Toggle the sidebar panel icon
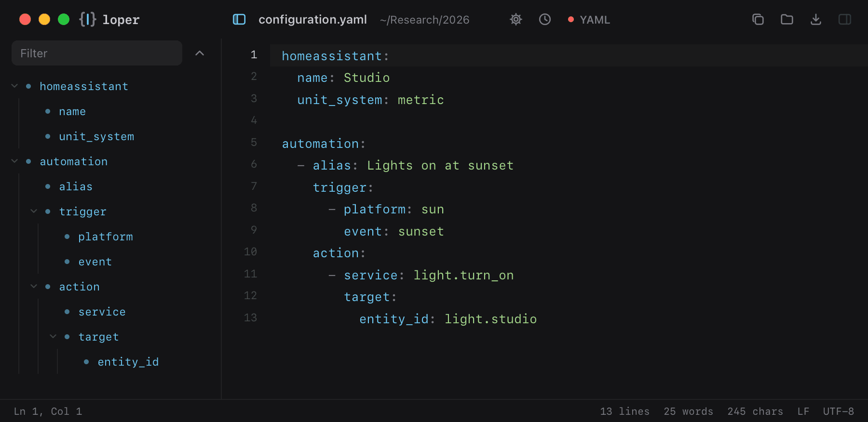Image resolution: width=868 pixels, height=422 pixels. pyautogui.click(x=239, y=19)
